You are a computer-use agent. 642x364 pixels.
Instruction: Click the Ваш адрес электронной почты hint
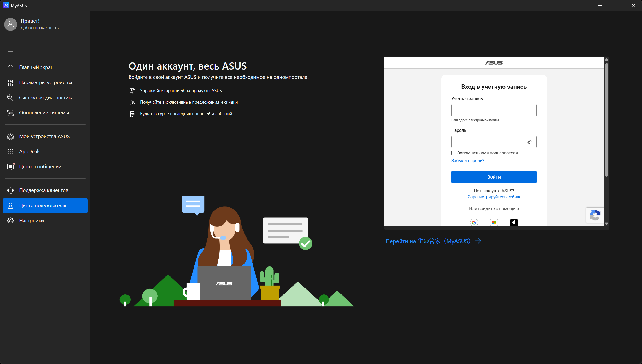click(x=475, y=120)
